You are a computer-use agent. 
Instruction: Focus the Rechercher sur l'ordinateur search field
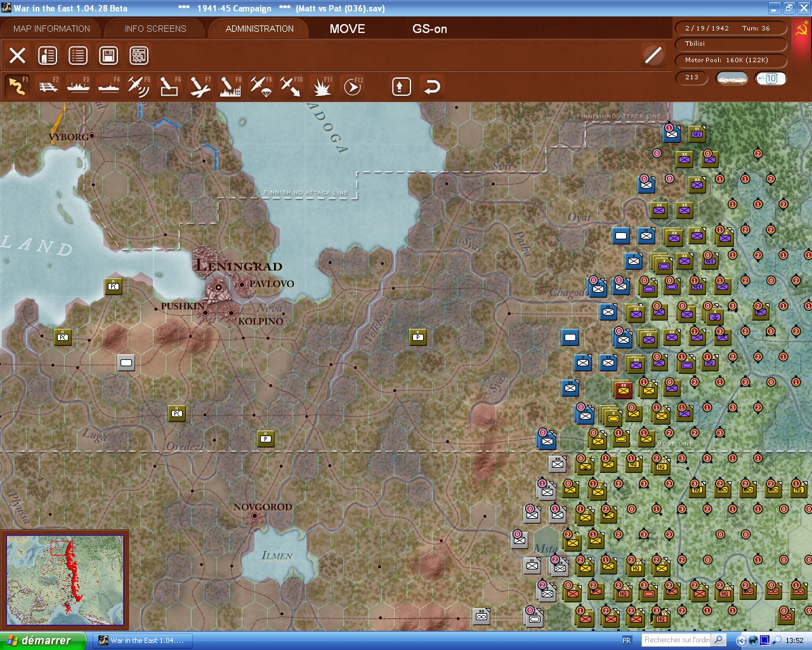tap(677, 640)
